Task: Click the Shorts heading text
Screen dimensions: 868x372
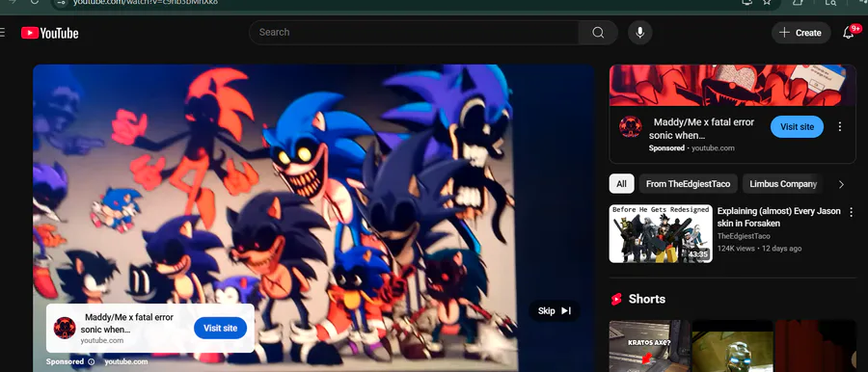Action: tap(646, 299)
